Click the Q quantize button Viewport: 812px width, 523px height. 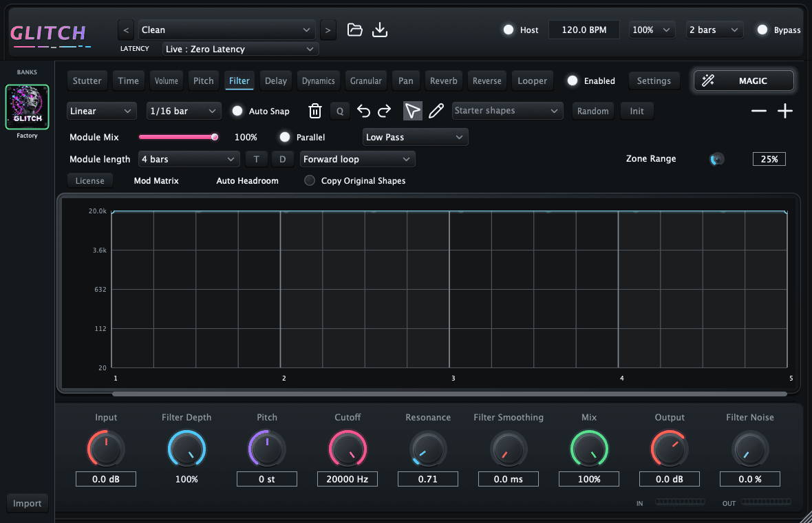pos(340,111)
